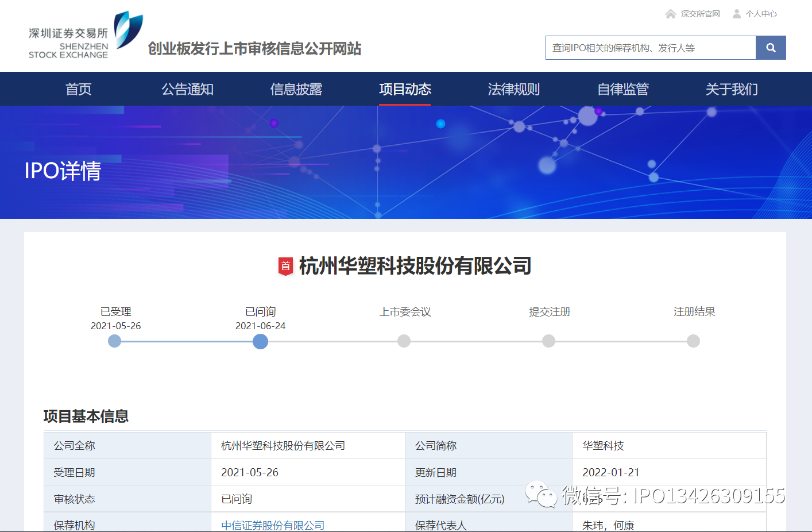Open the 个人中心 link

pyautogui.click(x=761, y=14)
